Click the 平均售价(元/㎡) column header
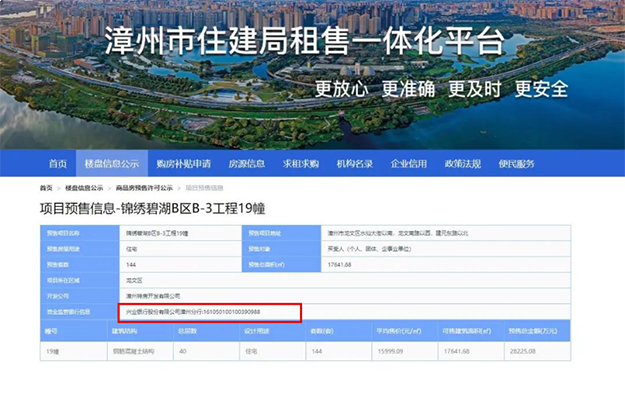 click(x=399, y=331)
